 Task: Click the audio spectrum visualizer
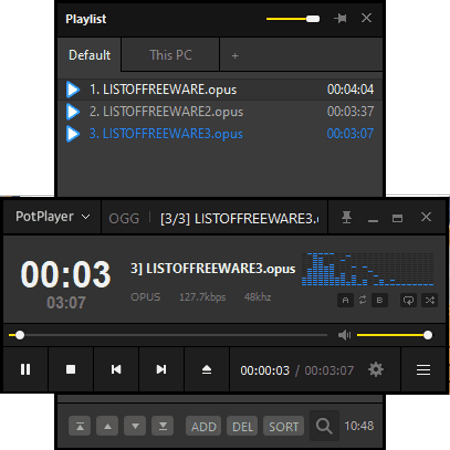[x=368, y=269]
